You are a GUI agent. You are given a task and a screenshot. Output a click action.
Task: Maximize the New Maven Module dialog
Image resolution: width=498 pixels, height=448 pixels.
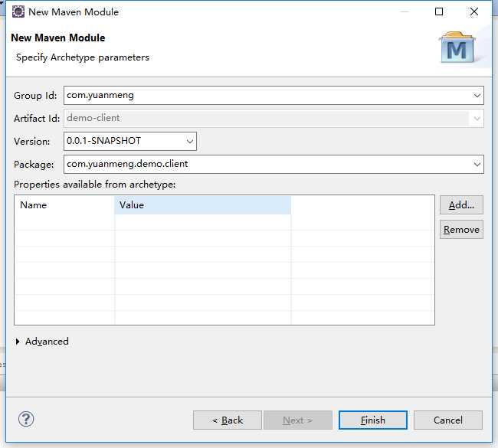point(439,11)
